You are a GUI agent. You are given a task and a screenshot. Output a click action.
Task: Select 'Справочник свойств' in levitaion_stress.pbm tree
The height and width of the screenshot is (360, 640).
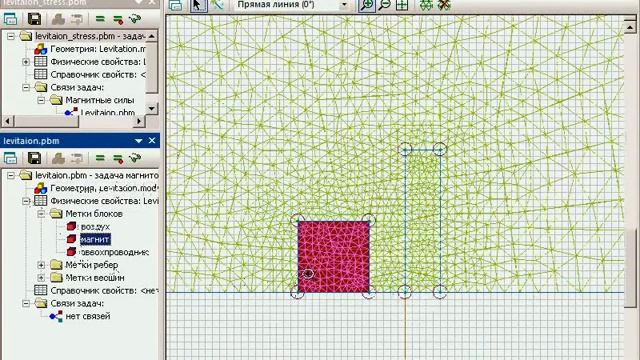[98, 75]
